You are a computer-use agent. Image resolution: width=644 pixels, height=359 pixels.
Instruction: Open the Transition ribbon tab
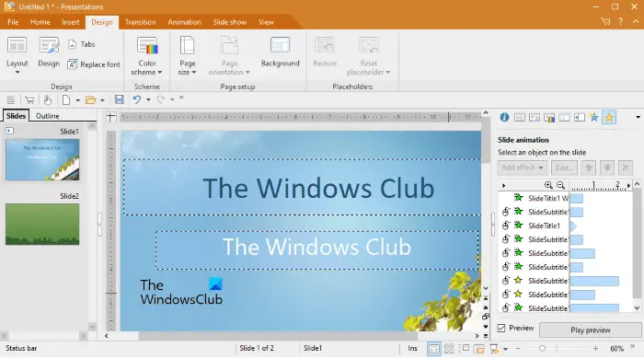(141, 22)
